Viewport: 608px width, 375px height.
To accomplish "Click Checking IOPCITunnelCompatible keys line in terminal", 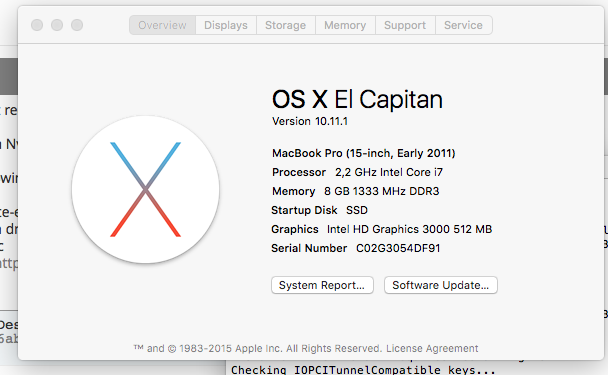I will 363,370.
